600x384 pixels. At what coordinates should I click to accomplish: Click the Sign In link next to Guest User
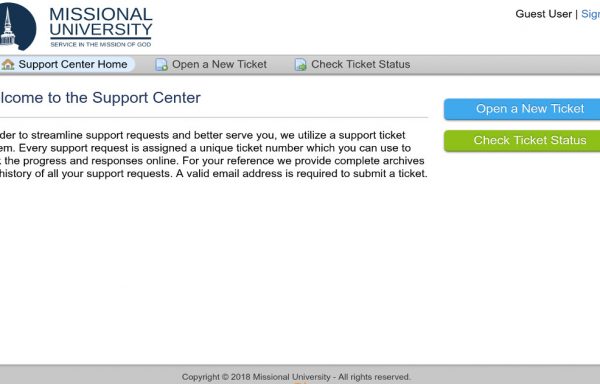590,14
